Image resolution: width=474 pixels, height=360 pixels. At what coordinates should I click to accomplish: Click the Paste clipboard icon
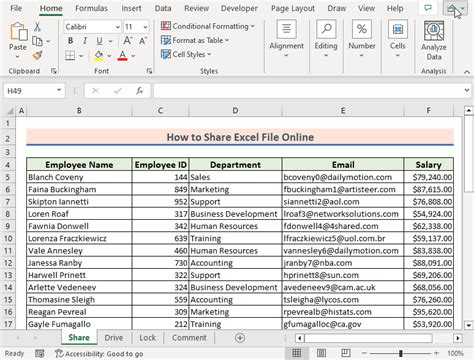[18, 32]
